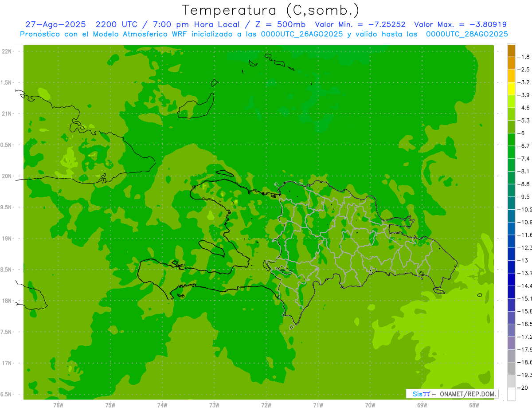Click the dark orange swatch above -1.8

click(511, 51)
